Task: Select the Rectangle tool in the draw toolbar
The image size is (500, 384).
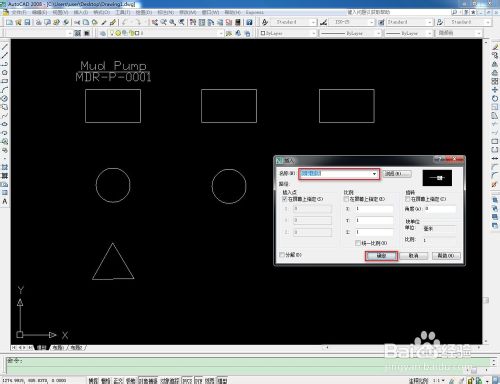Action: coord(5,81)
